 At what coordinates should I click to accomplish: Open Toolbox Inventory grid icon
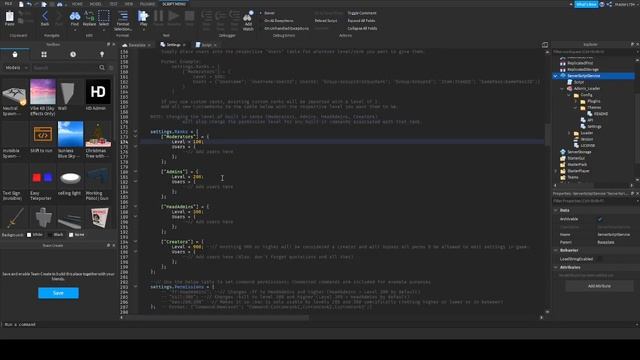click(x=44, y=54)
